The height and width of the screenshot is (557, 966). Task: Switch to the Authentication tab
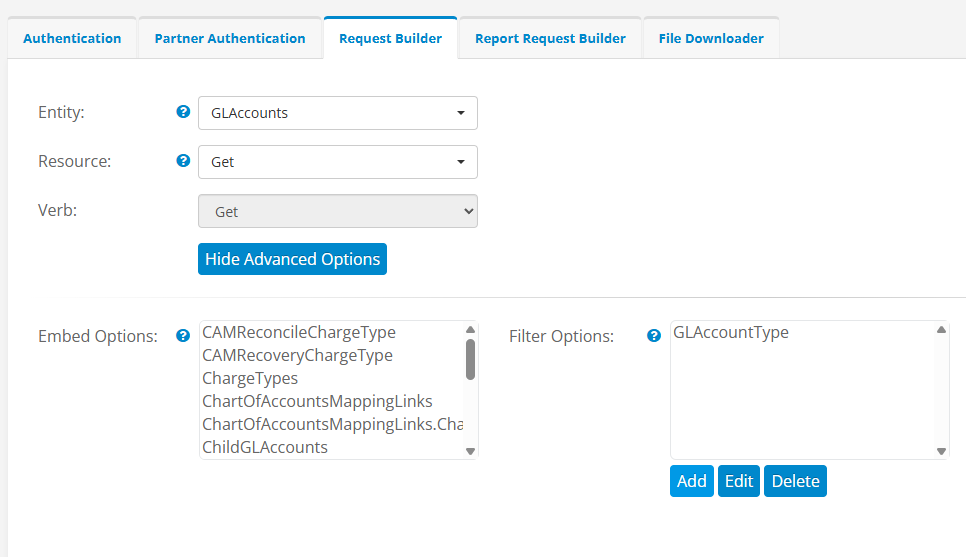pos(72,39)
